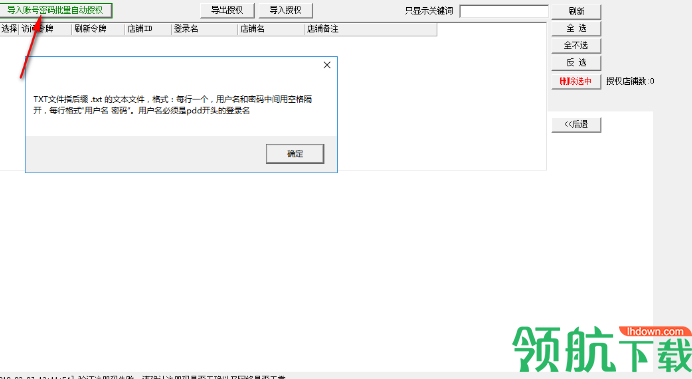Deselect all with 全不选 button

point(576,45)
